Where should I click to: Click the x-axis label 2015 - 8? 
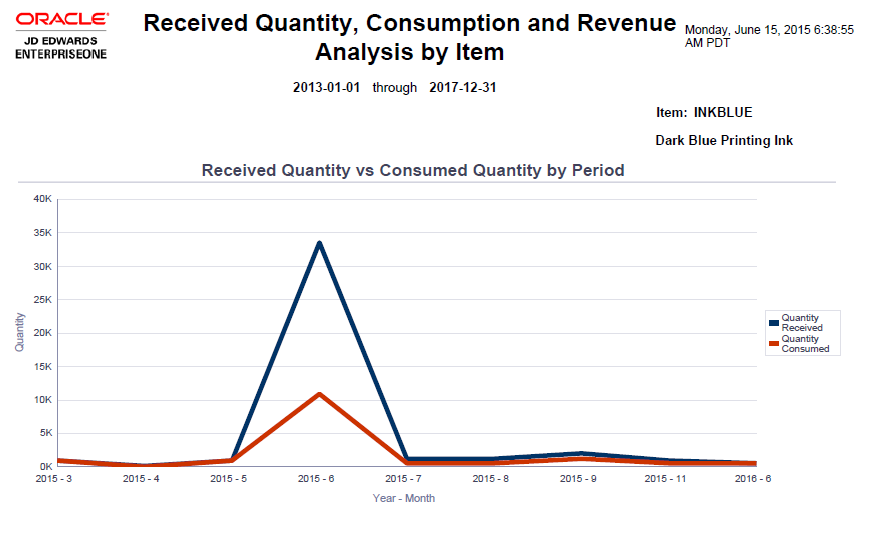(491, 479)
